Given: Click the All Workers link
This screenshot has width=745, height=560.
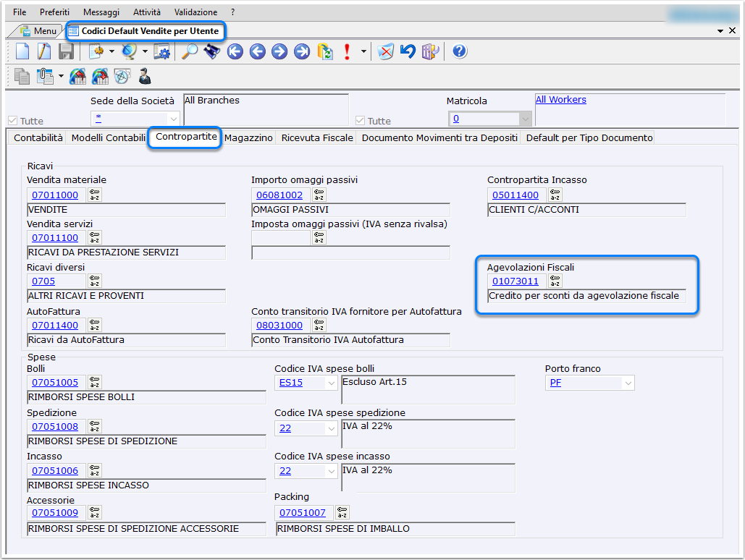Looking at the screenshot, I should coord(560,100).
